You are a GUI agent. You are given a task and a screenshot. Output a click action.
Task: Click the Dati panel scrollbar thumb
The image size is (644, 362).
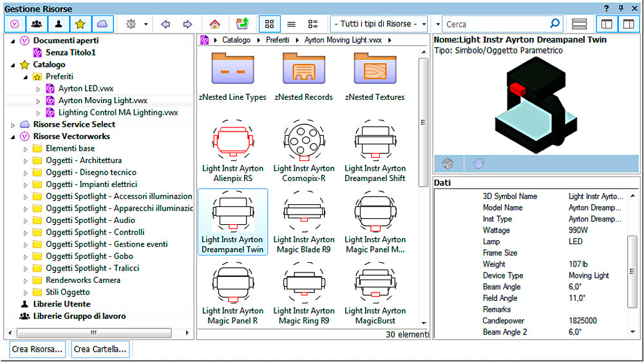(x=632, y=272)
